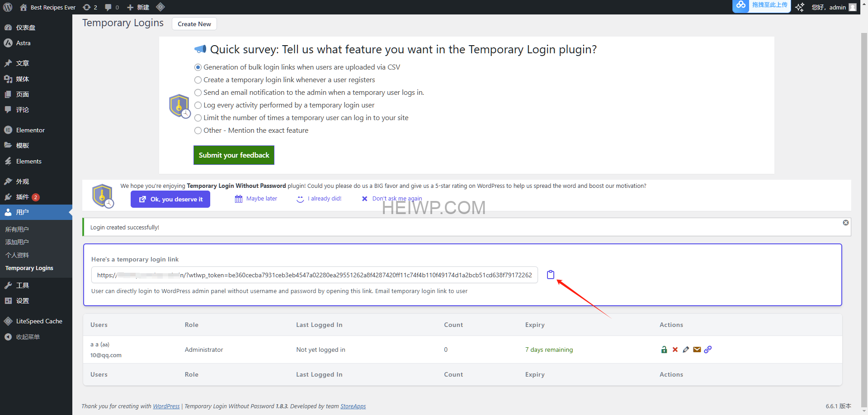Open the admin user profile menu
Viewport: 868px width, 415px height.
pyautogui.click(x=834, y=7)
